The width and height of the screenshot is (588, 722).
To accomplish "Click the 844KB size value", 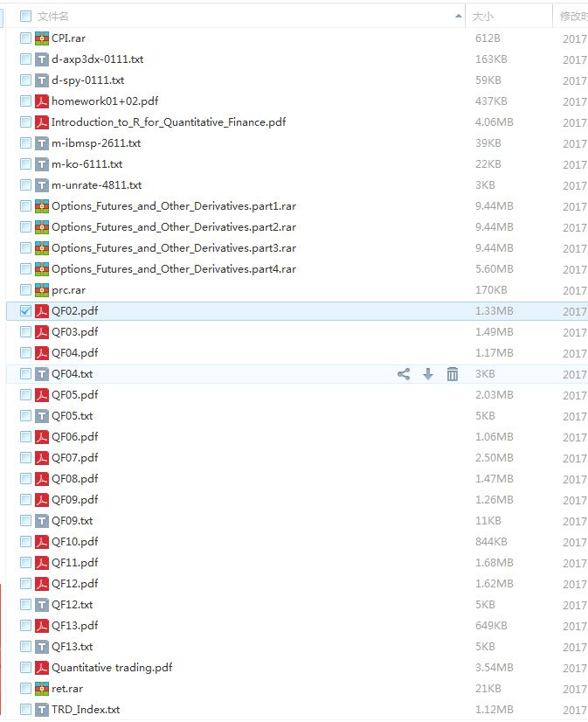I will click(x=491, y=542).
